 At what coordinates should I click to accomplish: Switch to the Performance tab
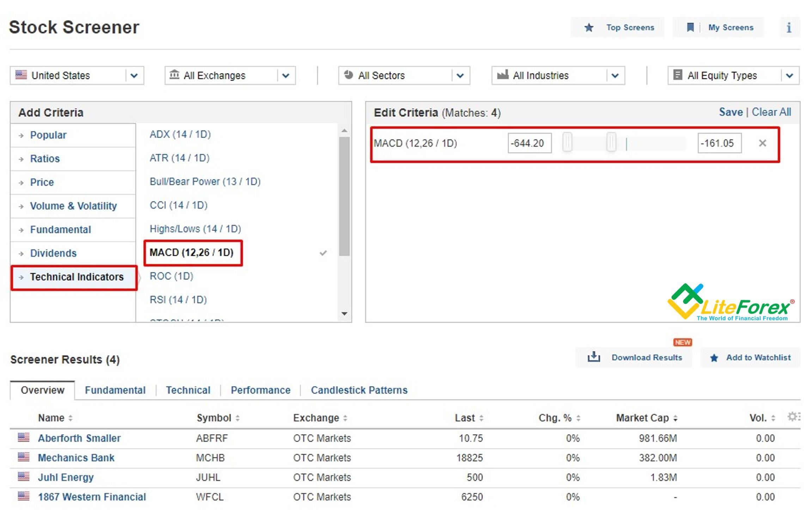tap(261, 390)
